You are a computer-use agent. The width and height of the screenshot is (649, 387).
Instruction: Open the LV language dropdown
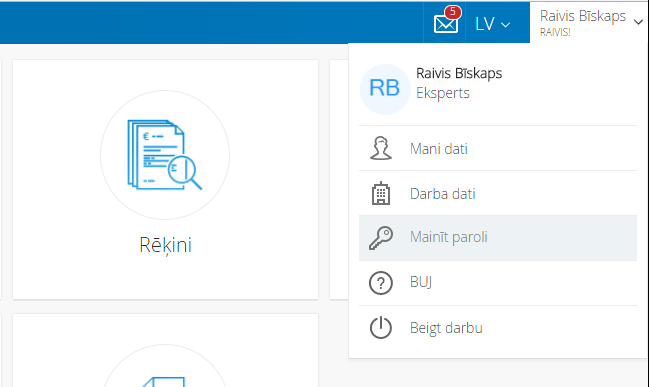pyautogui.click(x=492, y=24)
